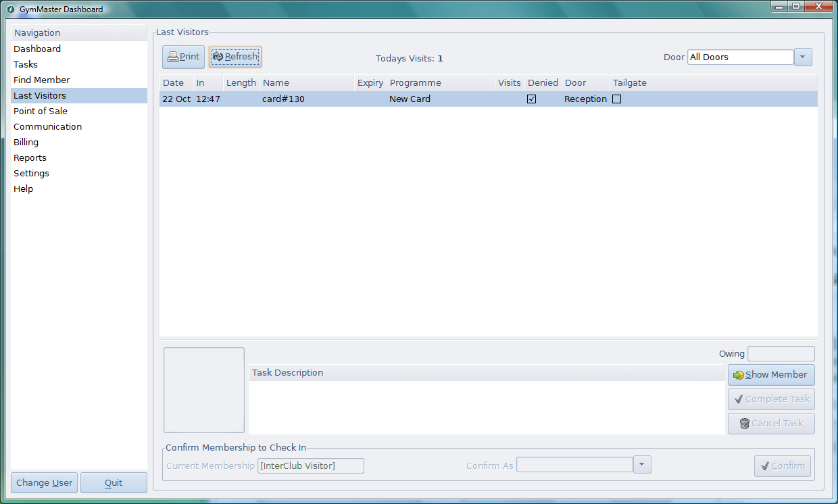Sort by the Tailgate column header
Viewport: 838px width, 504px height.
pos(714,82)
